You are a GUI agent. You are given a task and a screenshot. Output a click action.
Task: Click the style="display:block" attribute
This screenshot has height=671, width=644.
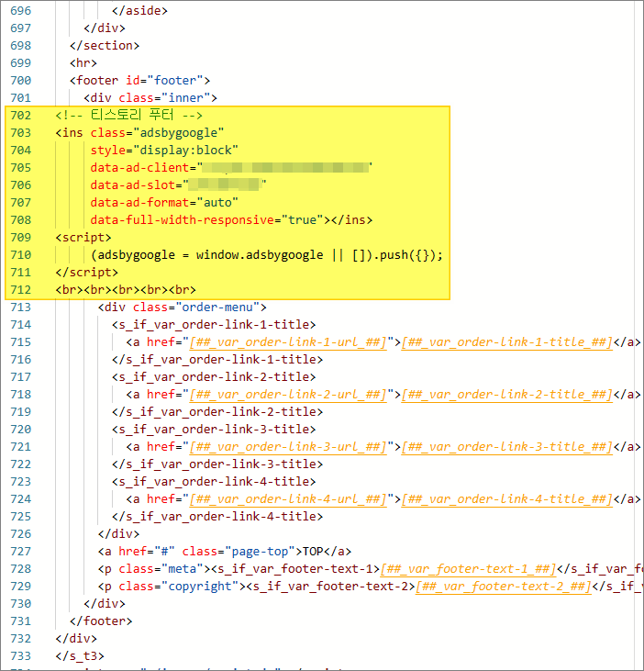click(164, 150)
